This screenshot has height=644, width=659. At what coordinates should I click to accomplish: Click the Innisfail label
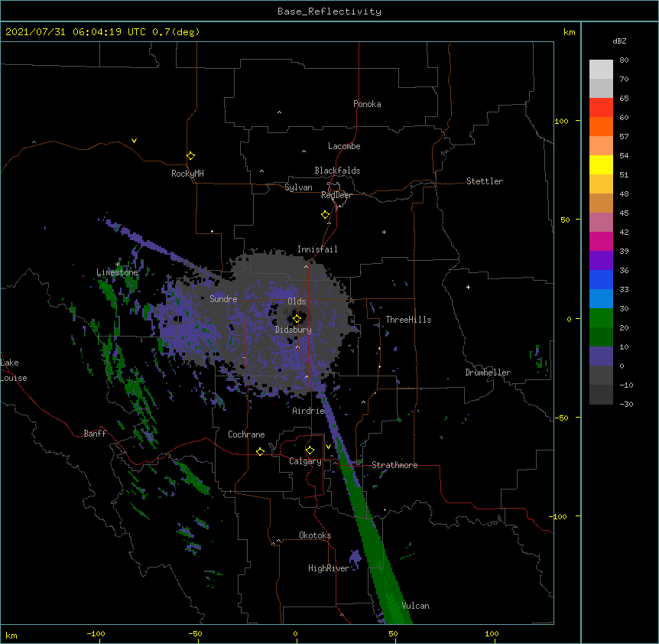coord(317,249)
